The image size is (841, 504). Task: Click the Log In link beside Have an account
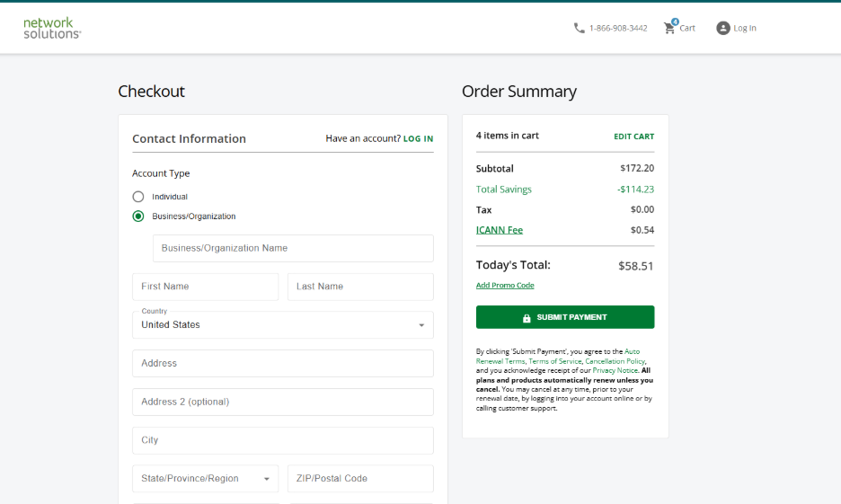pyautogui.click(x=418, y=139)
